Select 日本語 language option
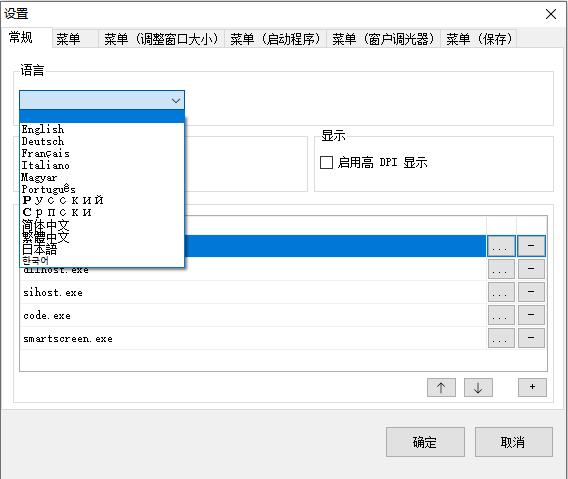Viewport: 568px width, 479px height. [x=102, y=249]
